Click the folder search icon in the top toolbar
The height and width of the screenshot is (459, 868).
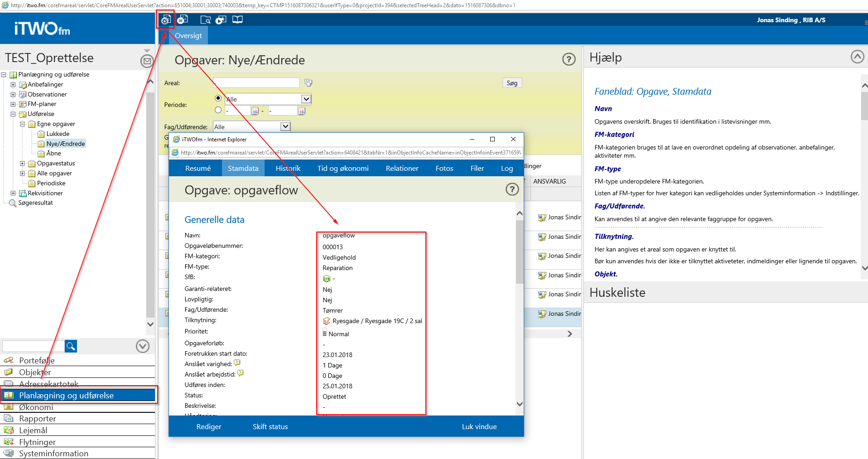point(205,19)
